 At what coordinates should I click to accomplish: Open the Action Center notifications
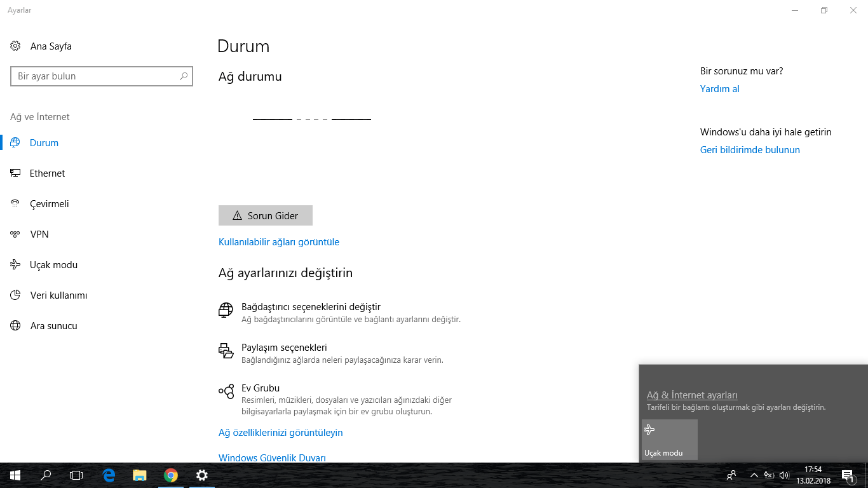tap(848, 475)
